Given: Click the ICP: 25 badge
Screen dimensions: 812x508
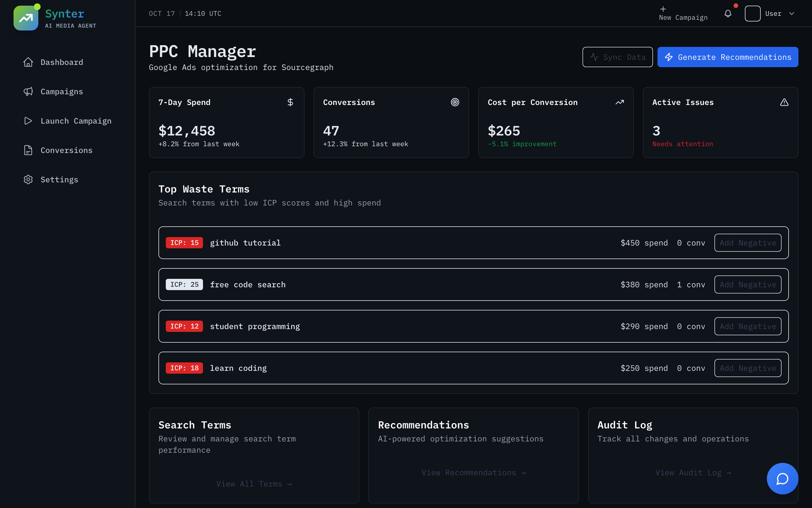Looking at the screenshot, I should coord(184,284).
